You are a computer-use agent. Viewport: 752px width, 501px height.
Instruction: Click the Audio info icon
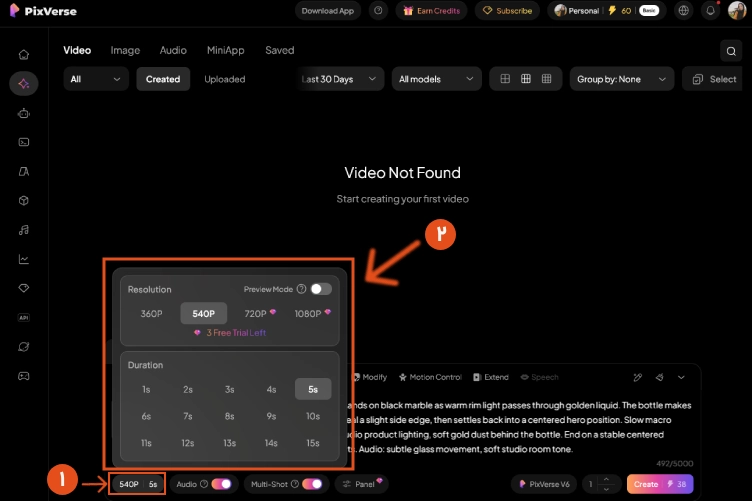point(204,484)
